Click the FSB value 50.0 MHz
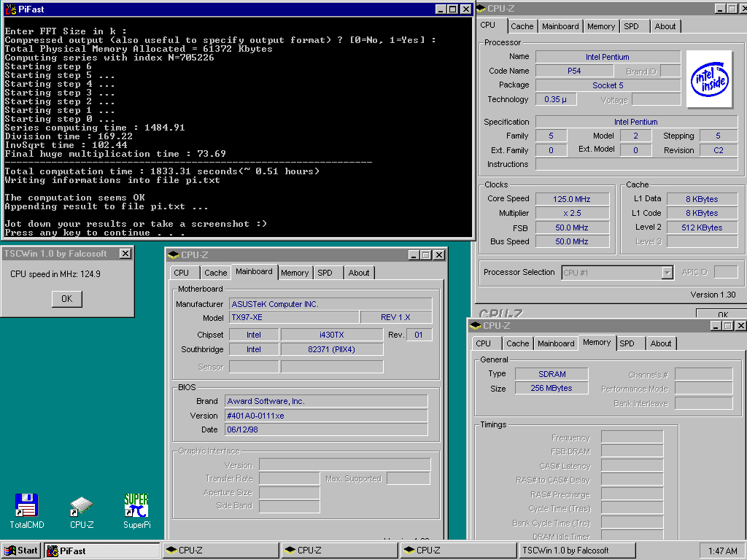747x560 pixels. click(572, 227)
